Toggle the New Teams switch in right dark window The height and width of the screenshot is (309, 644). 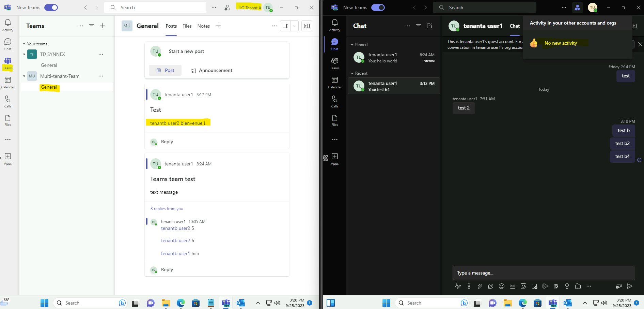[378, 8]
